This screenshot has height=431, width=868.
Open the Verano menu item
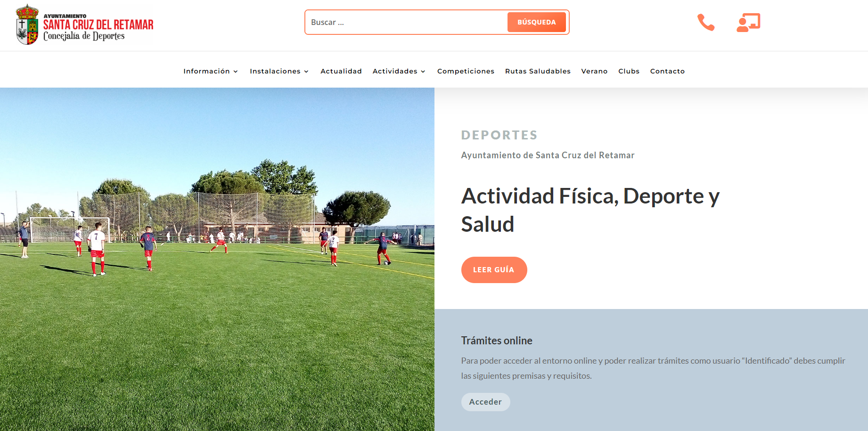(x=594, y=71)
